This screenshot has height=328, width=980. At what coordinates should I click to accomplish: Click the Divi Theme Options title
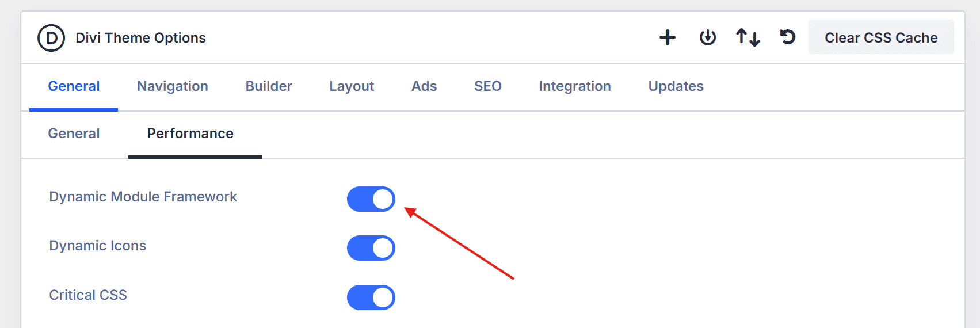pos(140,38)
